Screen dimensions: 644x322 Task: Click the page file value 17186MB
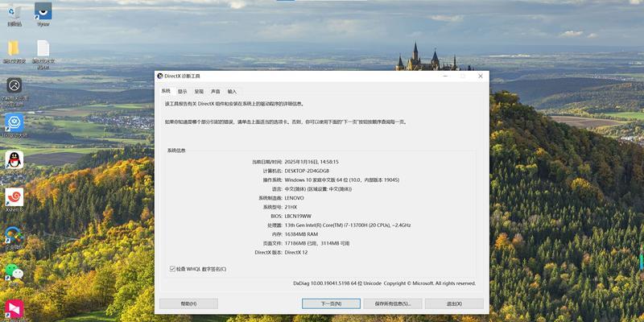point(317,243)
